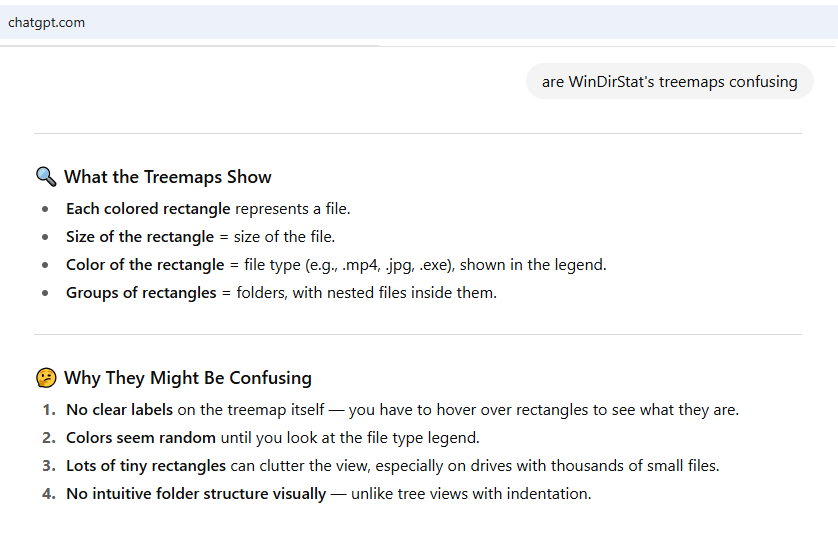The height and width of the screenshot is (544, 838).
Task: Click the "Why They Might Be Confusing" heading
Action: pos(188,378)
